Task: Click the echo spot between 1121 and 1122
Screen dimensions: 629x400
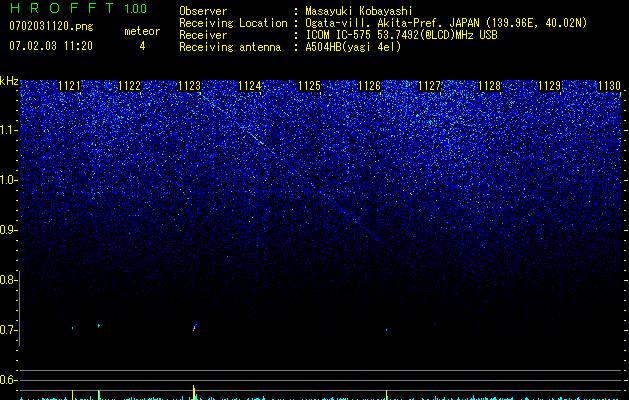Action: pyautogui.click(x=99, y=325)
